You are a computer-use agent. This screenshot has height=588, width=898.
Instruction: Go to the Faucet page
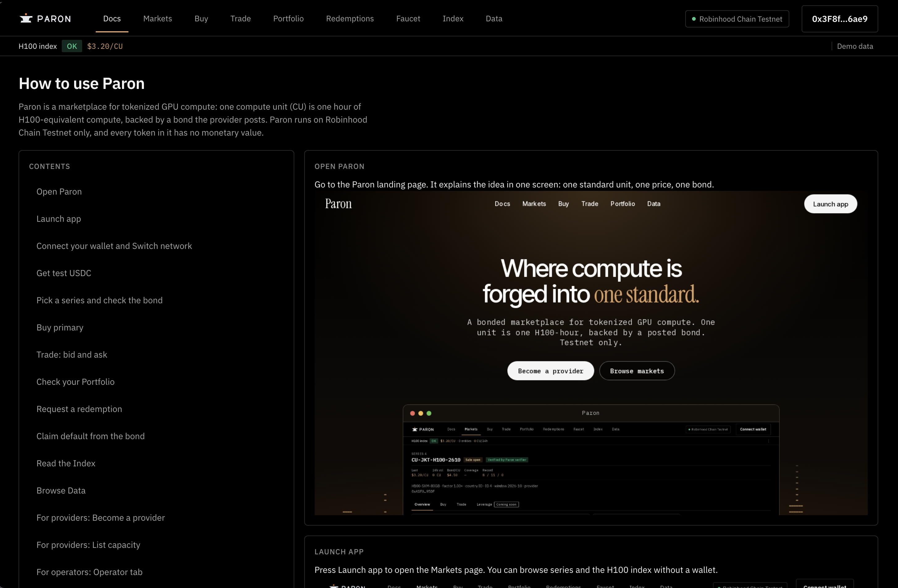[408, 19]
